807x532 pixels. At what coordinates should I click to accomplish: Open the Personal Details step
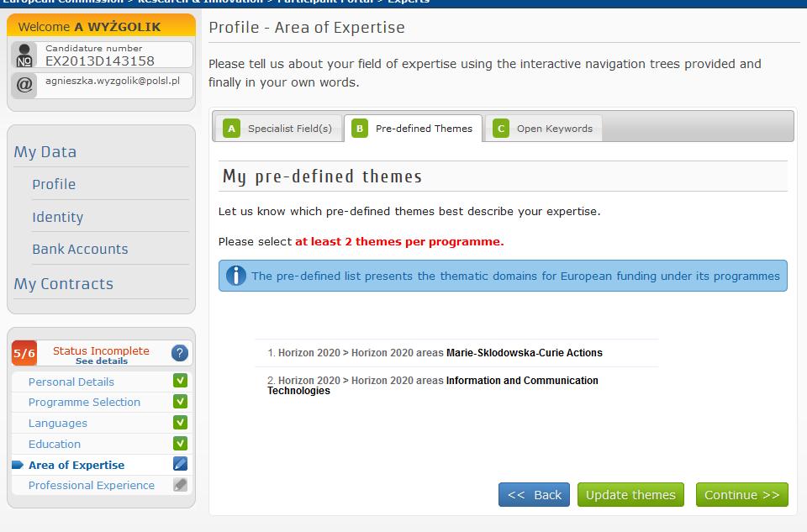(x=71, y=382)
